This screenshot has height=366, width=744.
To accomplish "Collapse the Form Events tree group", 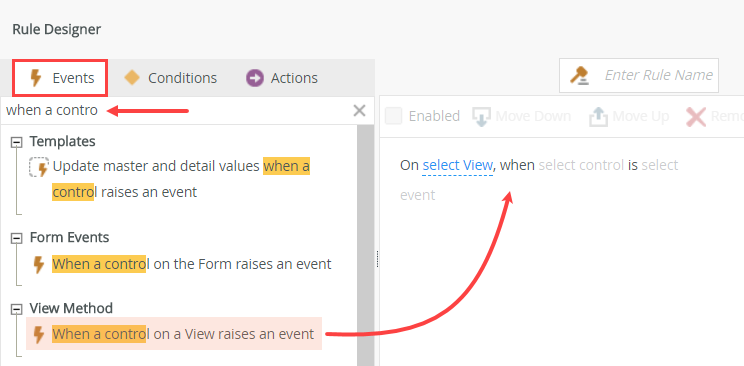I will click(x=17, y=238).
